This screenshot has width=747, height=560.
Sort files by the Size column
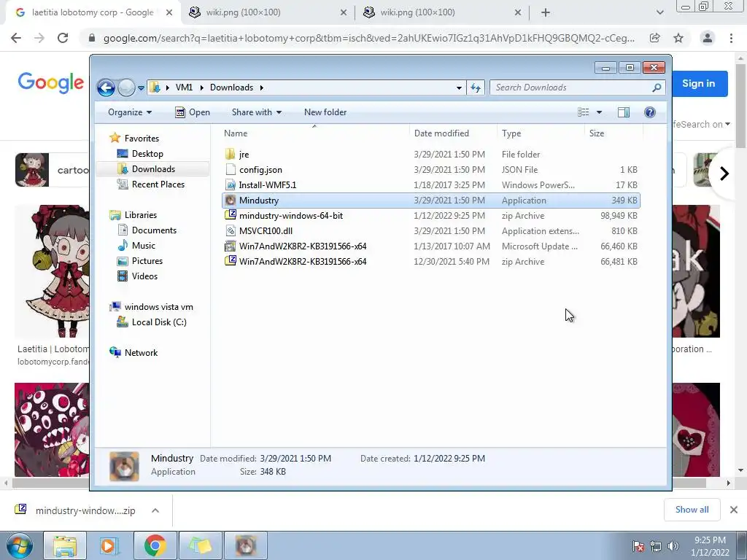click(613, 133)
